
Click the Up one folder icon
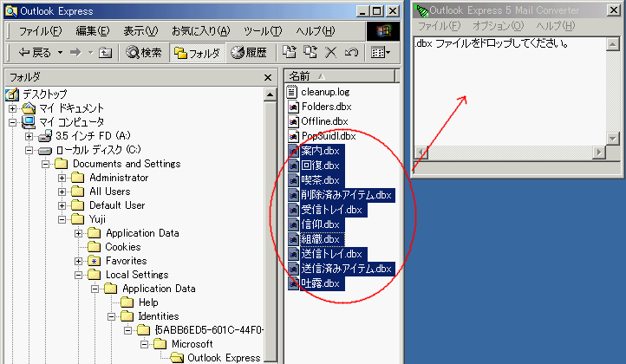coord(106,52)
